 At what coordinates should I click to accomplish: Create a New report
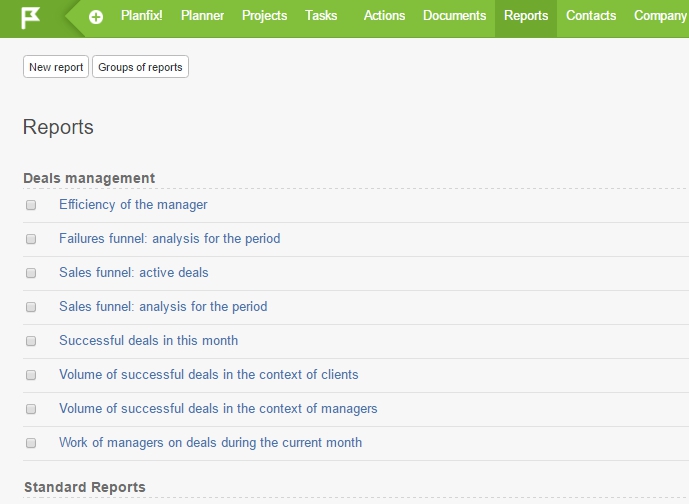pos(56,67)
